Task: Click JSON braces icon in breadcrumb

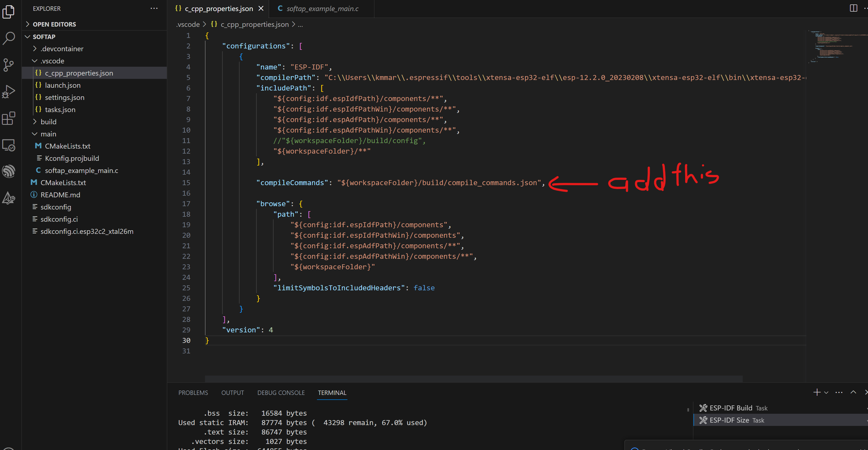Action: pyautogui.click(x=214, y=24)
